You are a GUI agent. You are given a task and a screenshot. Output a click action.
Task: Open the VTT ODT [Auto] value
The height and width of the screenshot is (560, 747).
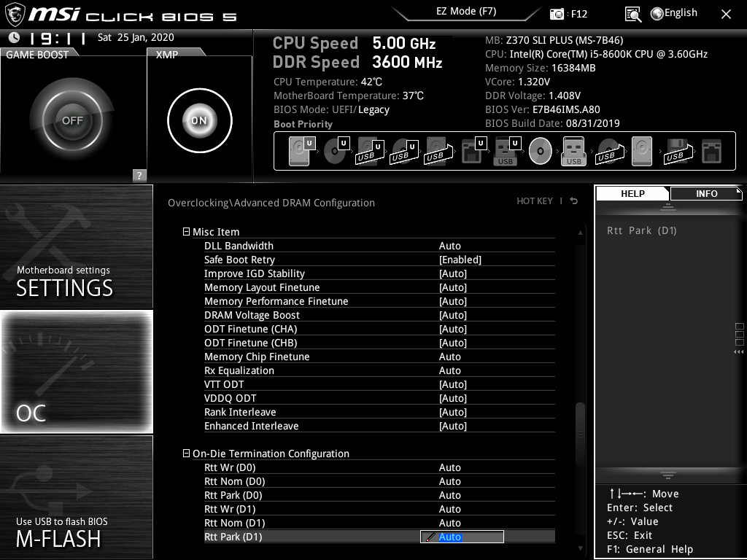click(453, 384)
